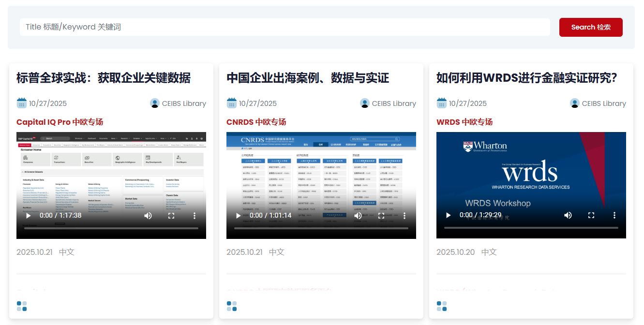This screenshot has height=325, width=644.
Task: Play the WRDS Workshop video
Action: click(x=449, y=215)
